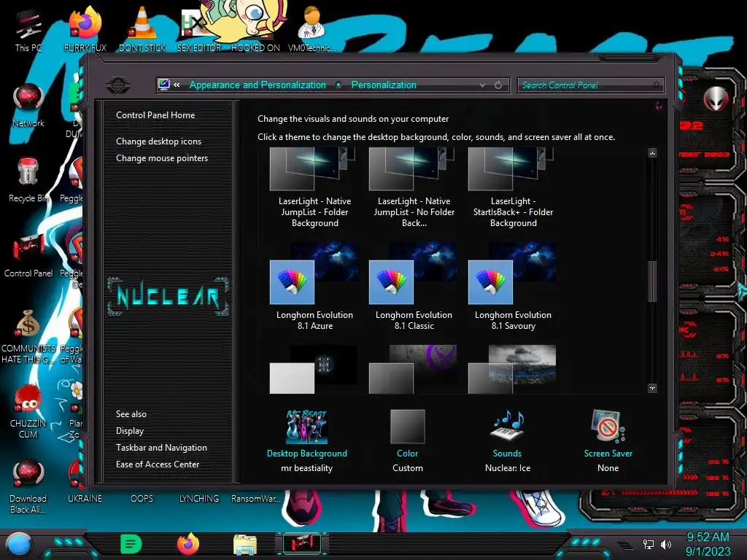
Task: Open Taskbar and Navigation link
Action: click(x=161, y=448)
